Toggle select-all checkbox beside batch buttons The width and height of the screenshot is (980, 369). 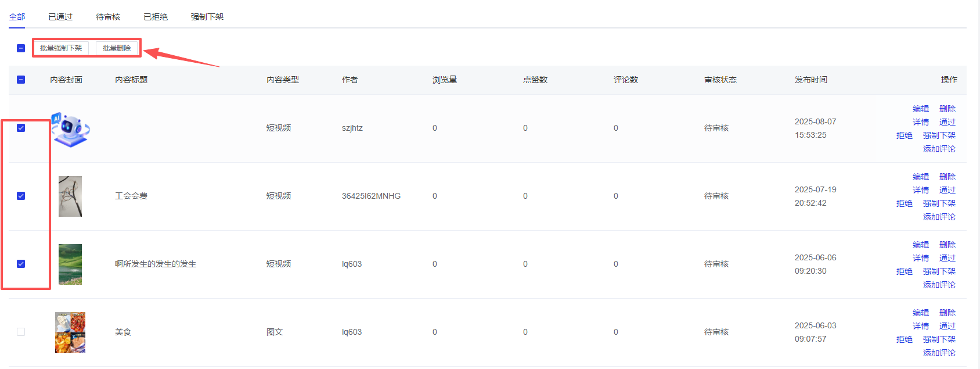[21, 48]
